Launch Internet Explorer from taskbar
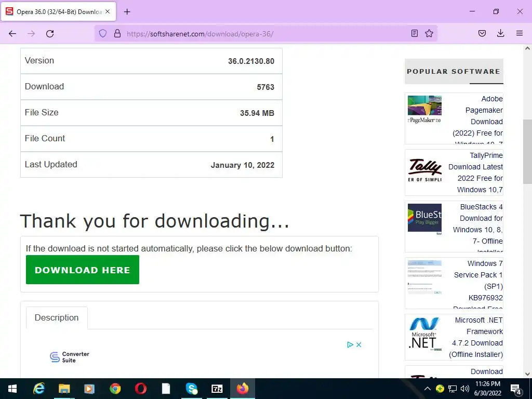The width and height of the screenshot is (532, 399). [38, 389]
